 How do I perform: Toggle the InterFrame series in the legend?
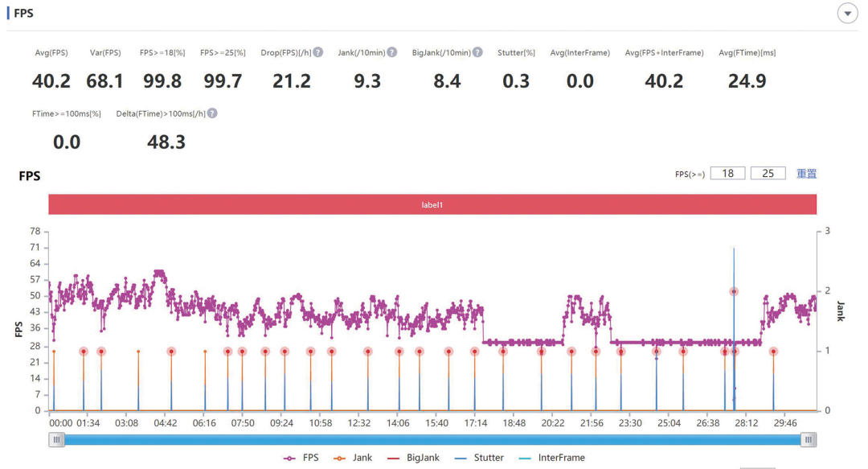click(552, 458)
